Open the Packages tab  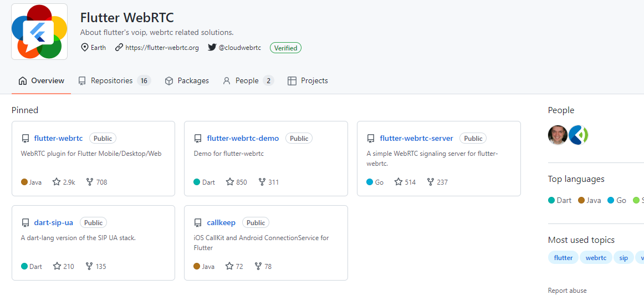187,81
